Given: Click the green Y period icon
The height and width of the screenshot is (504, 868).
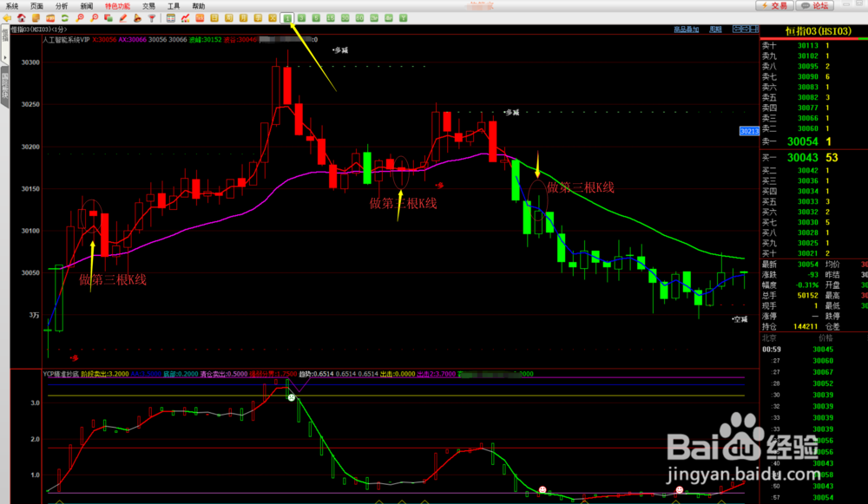Looking at the screenshot, I should click(403, 18).
